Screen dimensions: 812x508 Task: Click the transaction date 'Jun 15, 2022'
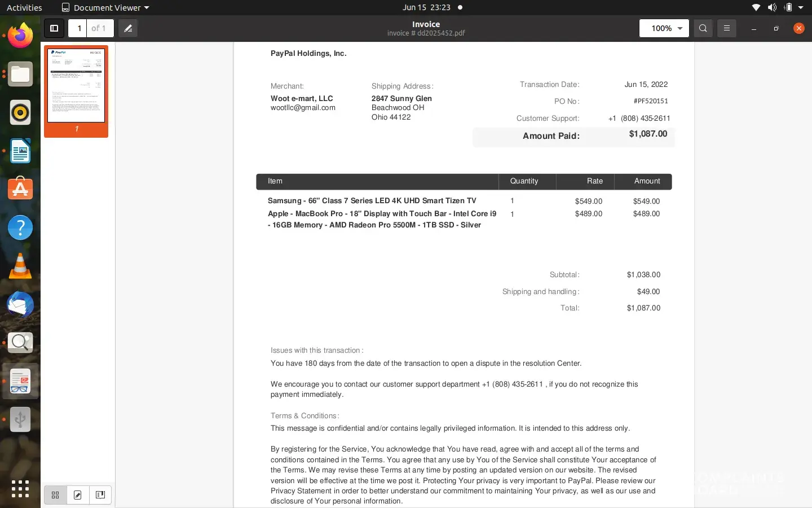[x=646, y=85]
